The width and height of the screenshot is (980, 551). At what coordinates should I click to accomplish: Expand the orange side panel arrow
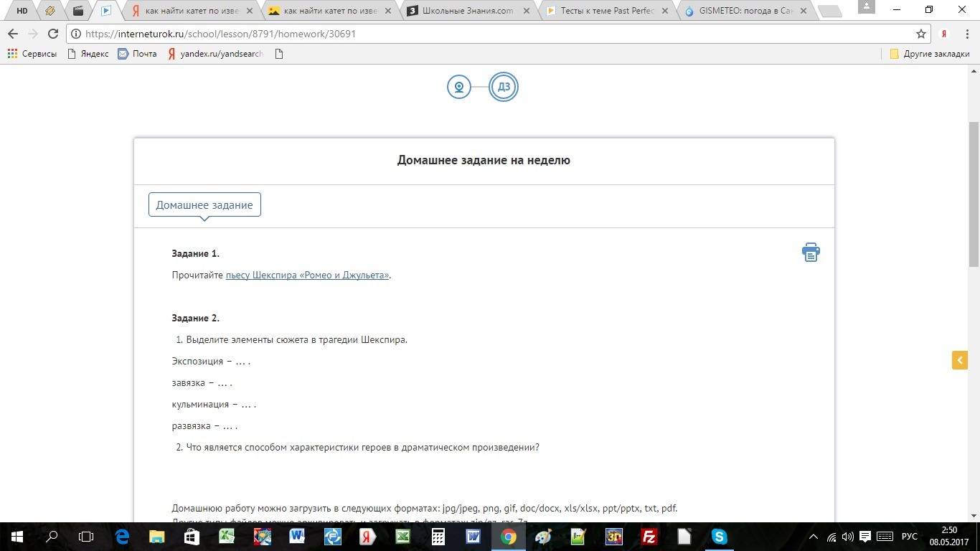coord(959,360)
